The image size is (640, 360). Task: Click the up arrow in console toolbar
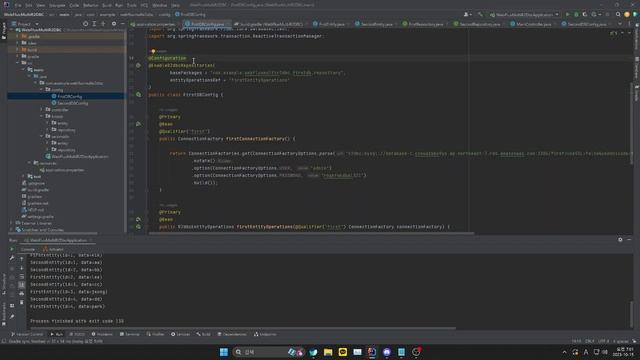22,259
